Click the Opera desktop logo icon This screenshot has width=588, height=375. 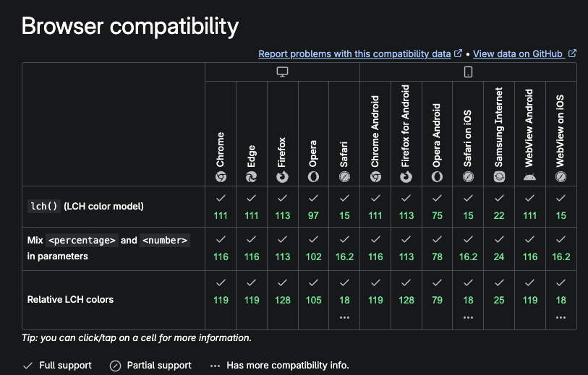313,177
